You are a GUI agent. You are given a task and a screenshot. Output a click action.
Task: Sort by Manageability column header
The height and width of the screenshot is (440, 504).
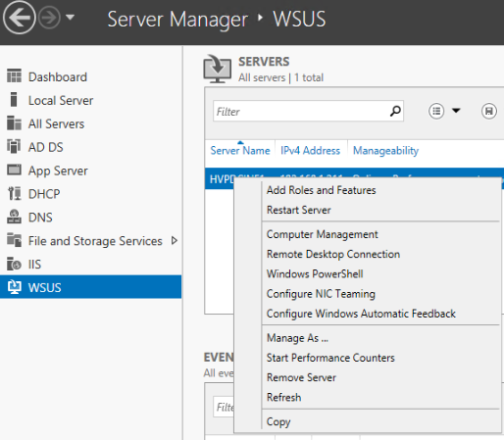(x=385, y=151)
